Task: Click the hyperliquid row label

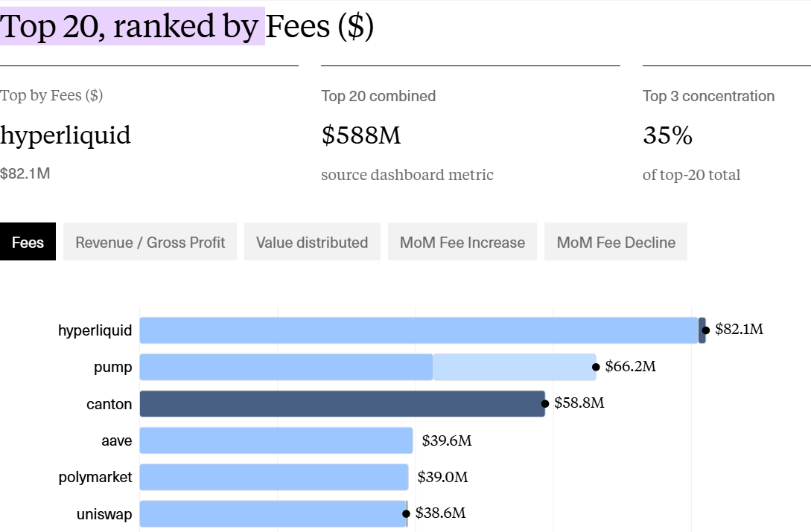Action: pos(95,330)
